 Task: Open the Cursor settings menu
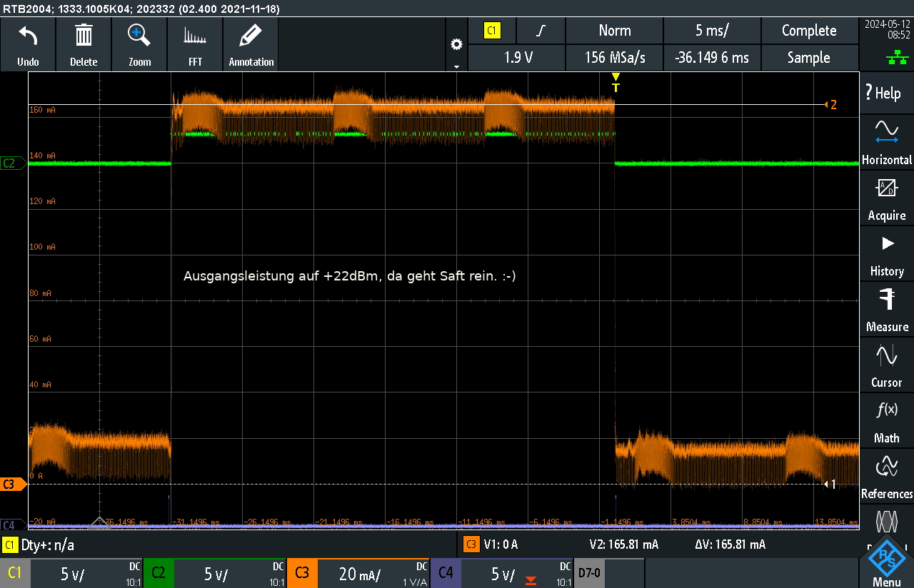pyautogui.click(x=886, y=365)
